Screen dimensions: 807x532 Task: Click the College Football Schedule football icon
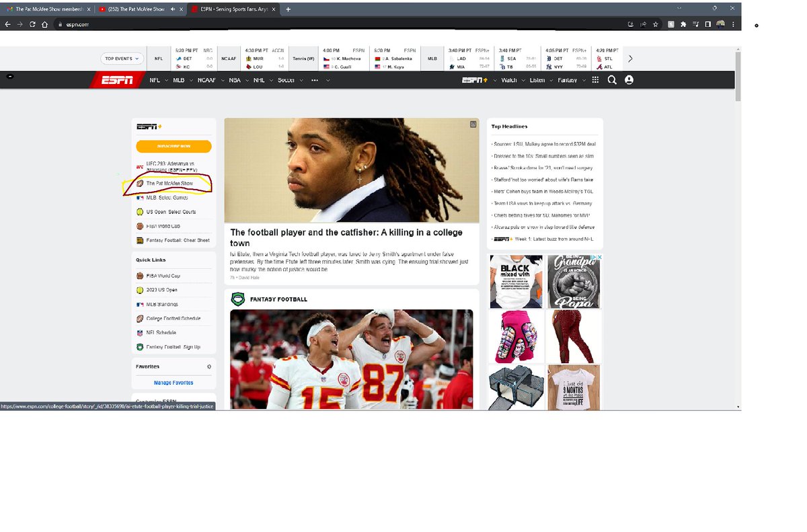[140, 318]
